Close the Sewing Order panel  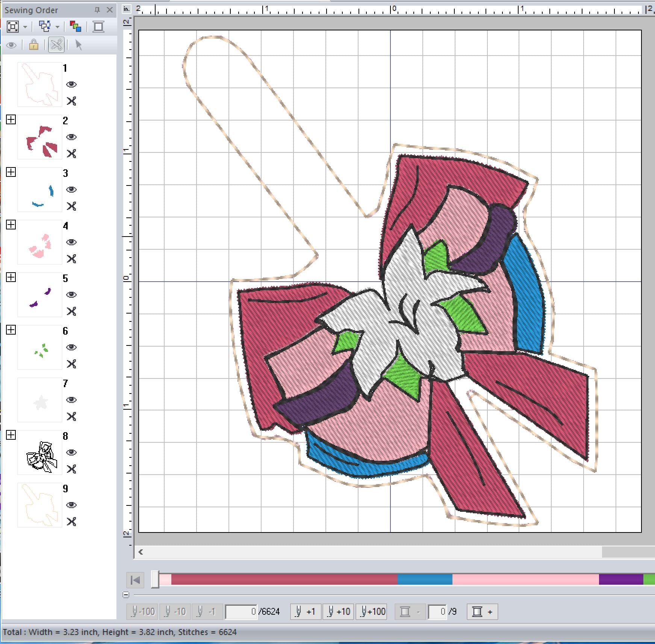tap(110, 10)
